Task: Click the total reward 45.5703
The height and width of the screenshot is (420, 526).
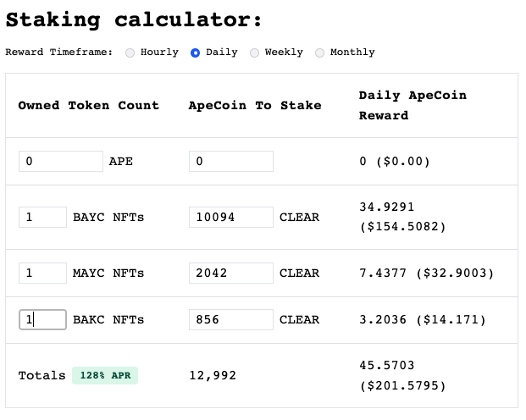Action: 387,365
